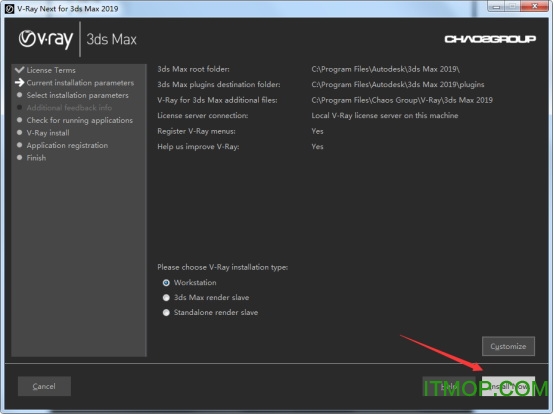Minimize the V-Ray installer window

(x=497, y=7)
